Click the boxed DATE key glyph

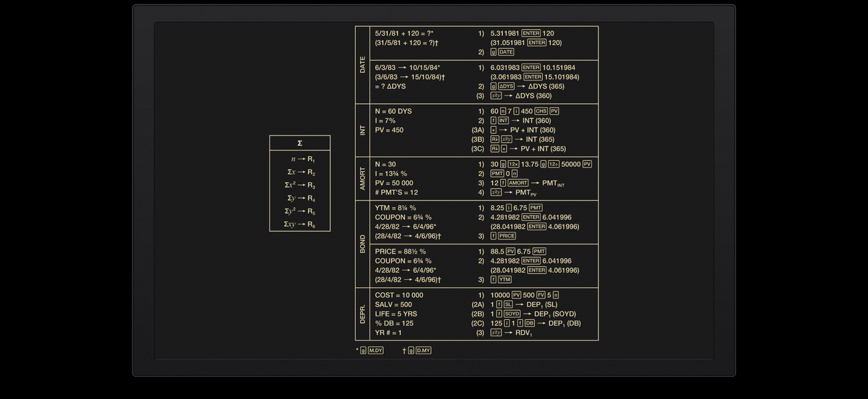[506, 52]
